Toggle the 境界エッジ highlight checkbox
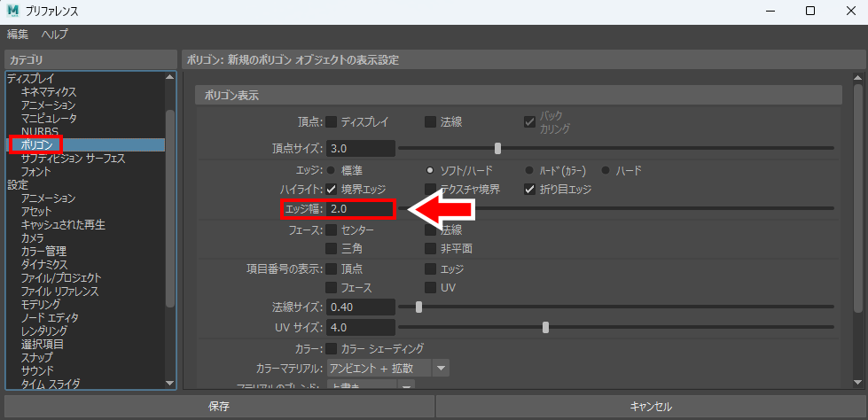 [332, 189]
